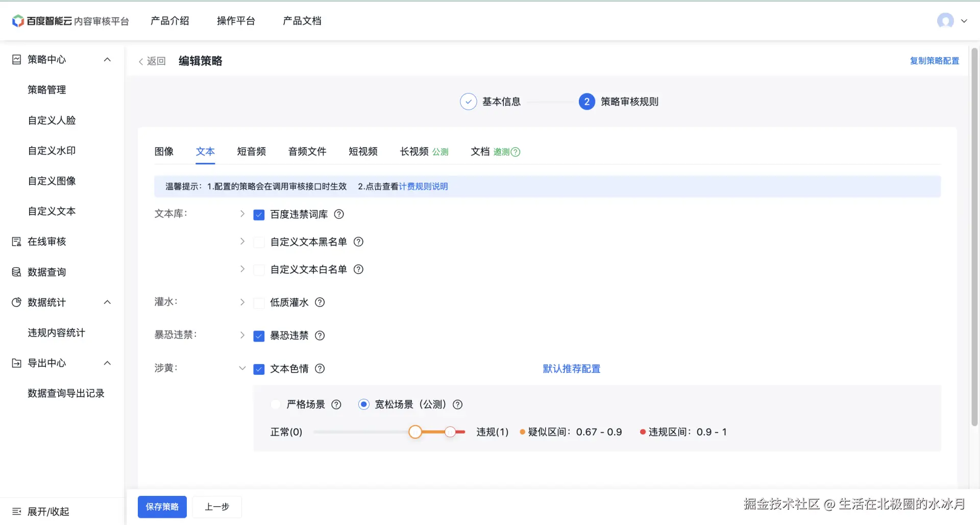
Task: Open the 产品文档 top menu
Action: pos(302,21)
